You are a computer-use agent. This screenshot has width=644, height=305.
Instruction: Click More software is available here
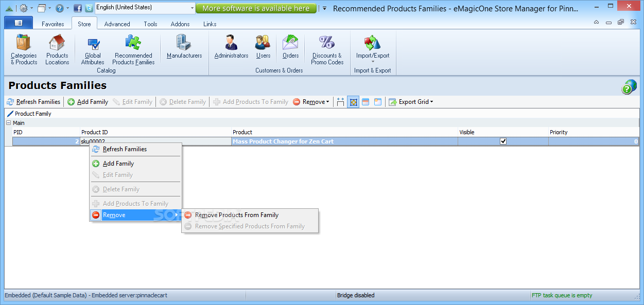256,8
